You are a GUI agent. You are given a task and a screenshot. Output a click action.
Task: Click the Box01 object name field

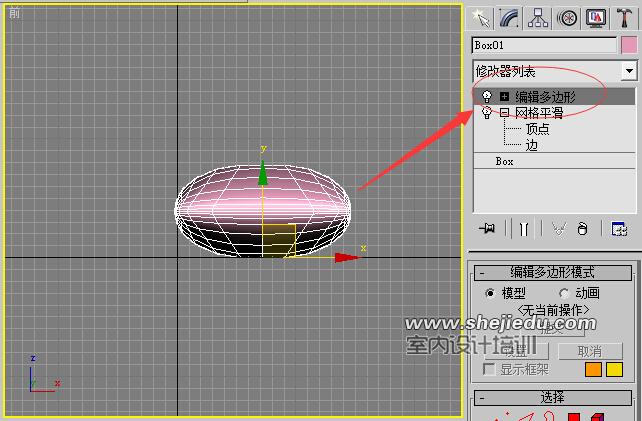(544, 45)
